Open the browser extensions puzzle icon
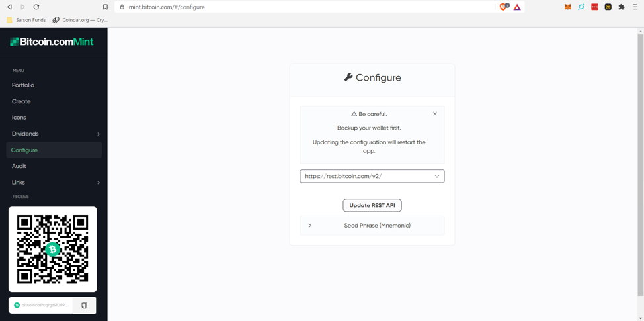This screenshot has height=321, width=644. click(x=622, y=7)
